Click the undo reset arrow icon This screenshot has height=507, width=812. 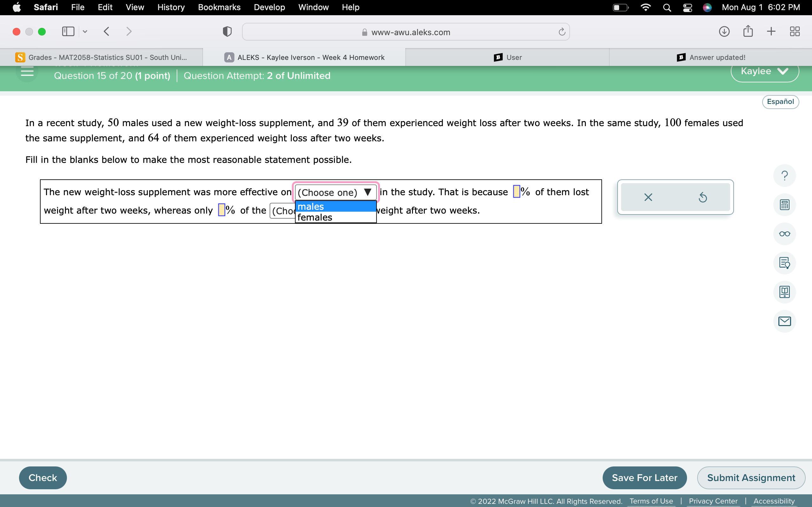coord(703,197)
